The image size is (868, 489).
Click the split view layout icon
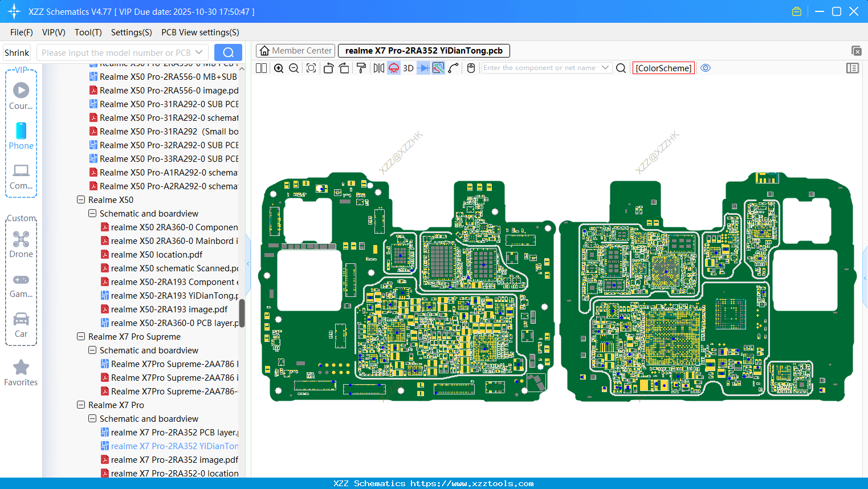pyautogui.click(x=262, y=68)
